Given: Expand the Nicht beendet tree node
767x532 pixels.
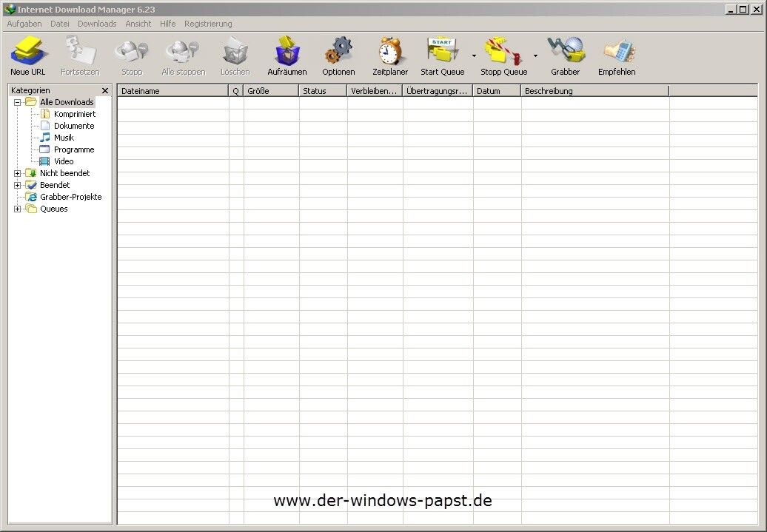Looking at the screenshot, I should click(x=18, y=173).
